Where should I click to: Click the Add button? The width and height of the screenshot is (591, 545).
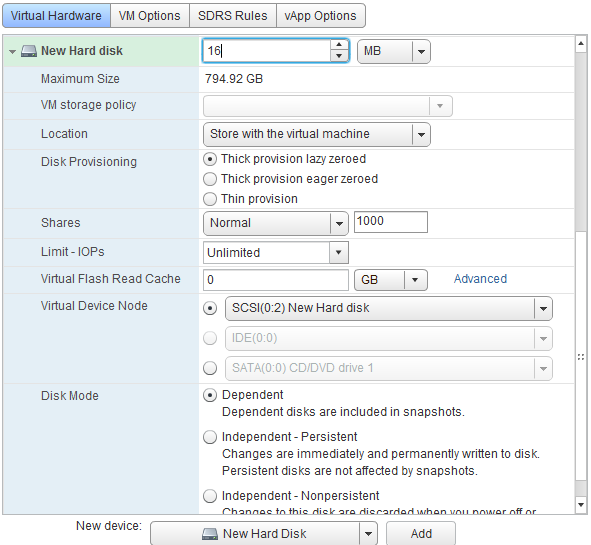(421, 533)
